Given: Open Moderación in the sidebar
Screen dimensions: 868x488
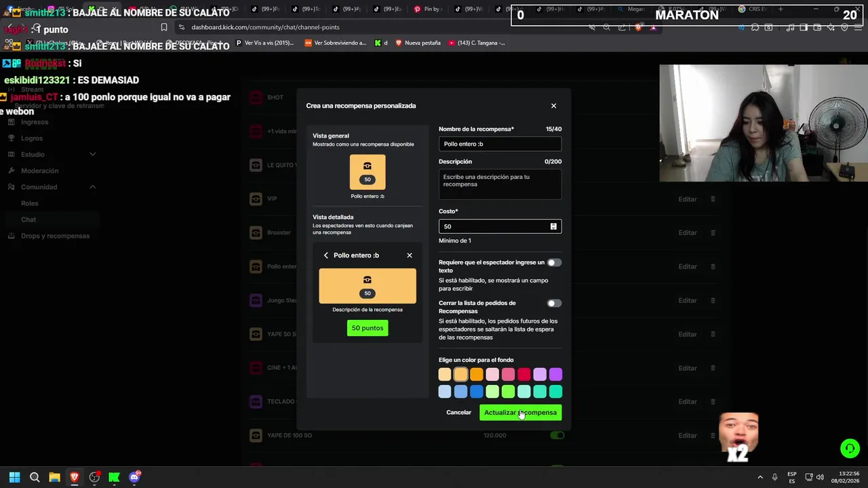Looking at the screenshot, I should pos(39,171).
